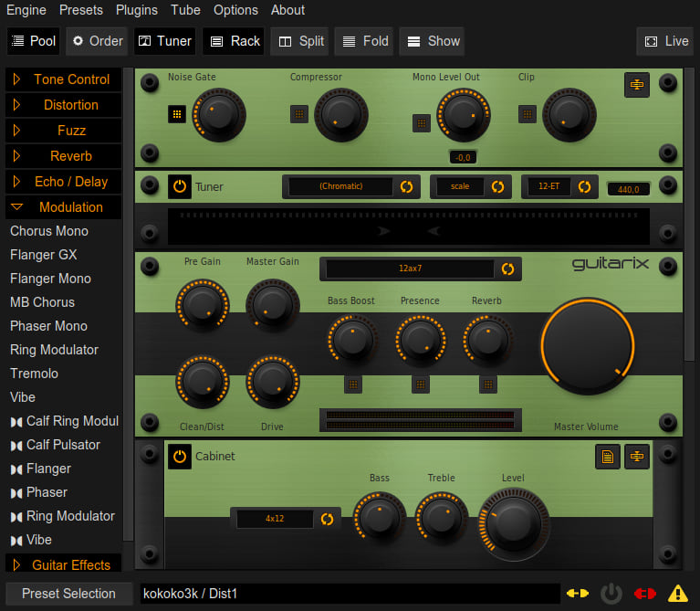Toggle the Cabinet power button
This screenshot has height=611, width=700.
point(180,457)
